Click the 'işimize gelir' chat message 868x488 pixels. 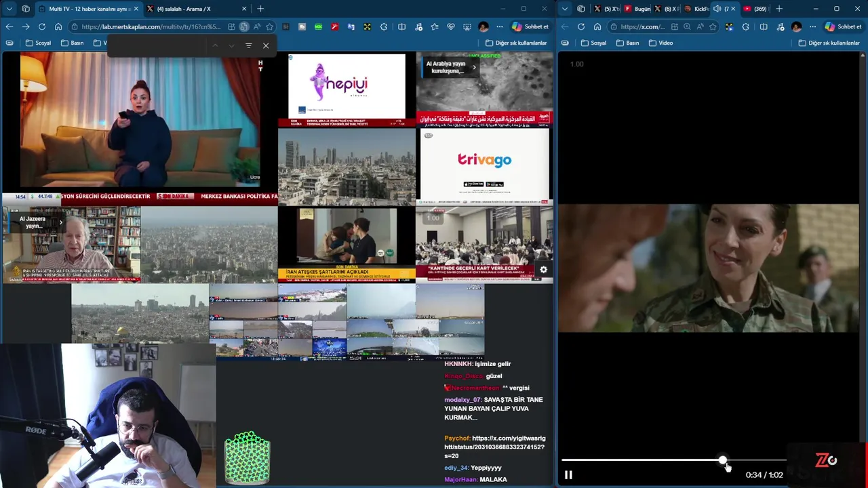493,364
